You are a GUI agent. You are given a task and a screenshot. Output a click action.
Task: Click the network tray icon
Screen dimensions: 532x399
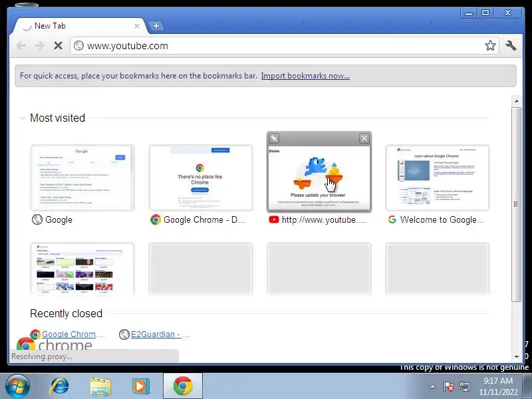tap(464, 386)
